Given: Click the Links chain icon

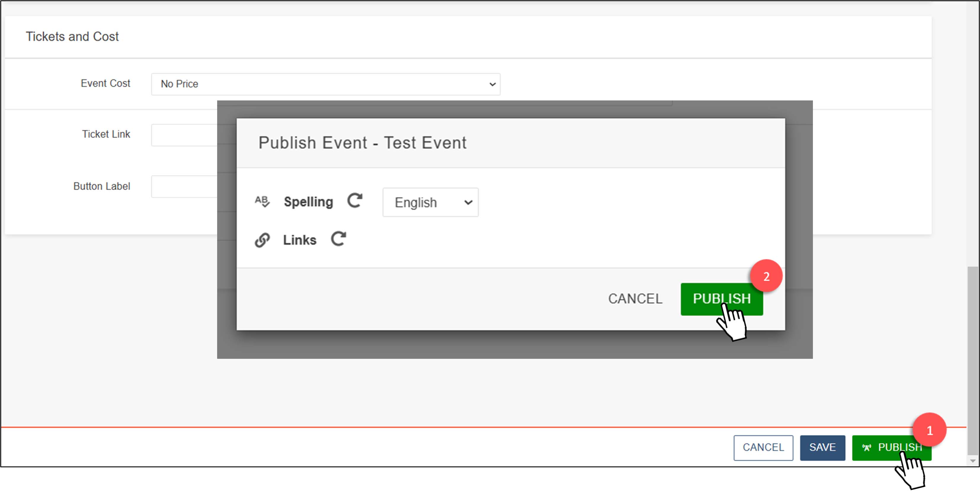Looking at the screenshot, I should tap(262, 239).
